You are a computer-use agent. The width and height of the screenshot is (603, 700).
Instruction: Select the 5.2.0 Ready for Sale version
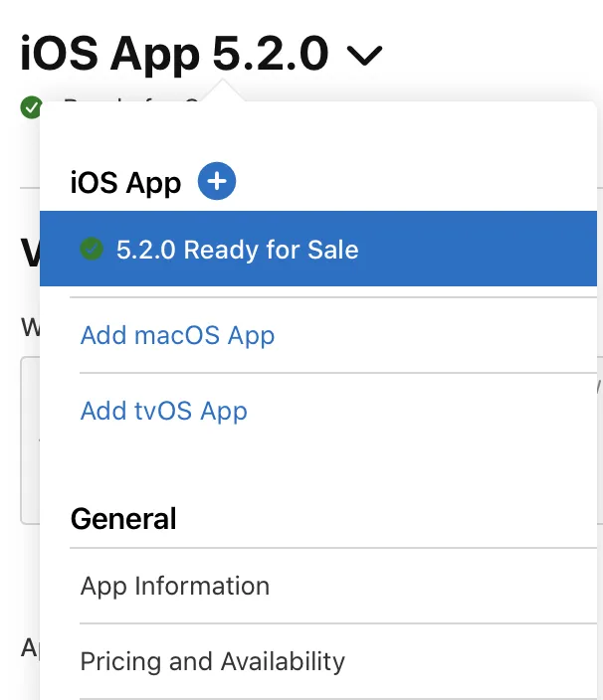pyautogui.click(x=237, y=249)
